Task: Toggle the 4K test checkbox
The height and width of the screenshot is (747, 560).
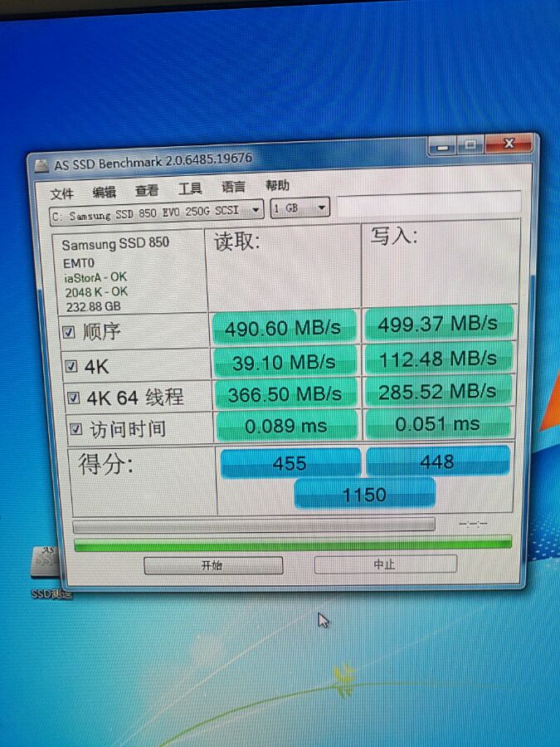Action: pos(71,366)
